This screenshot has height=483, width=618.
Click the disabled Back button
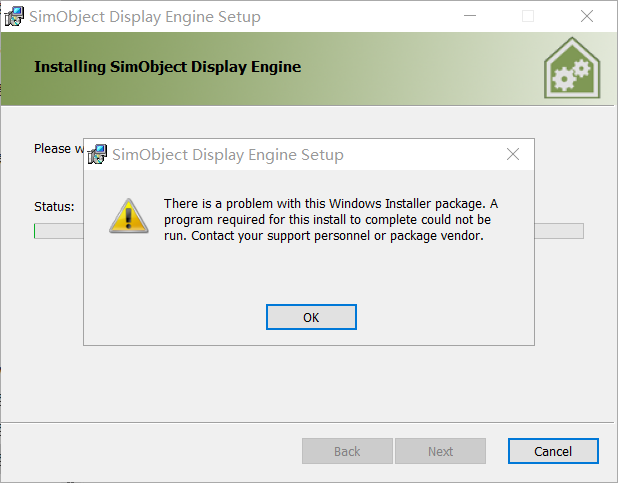347,451
